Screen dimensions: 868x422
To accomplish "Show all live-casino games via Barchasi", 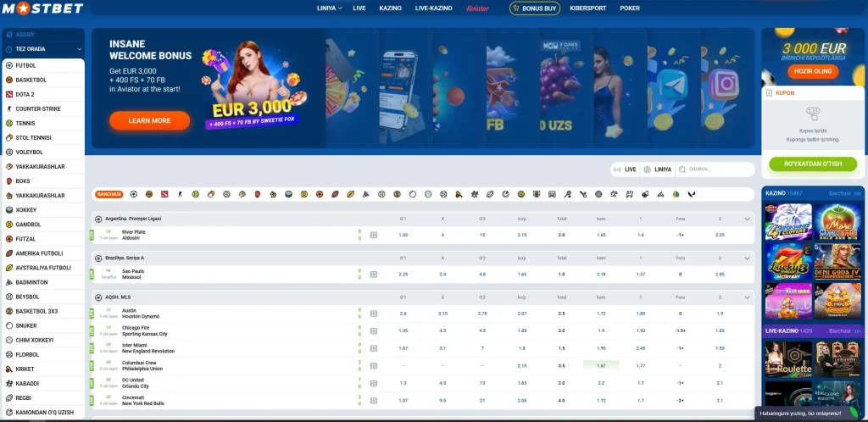I will coord(845,330).
